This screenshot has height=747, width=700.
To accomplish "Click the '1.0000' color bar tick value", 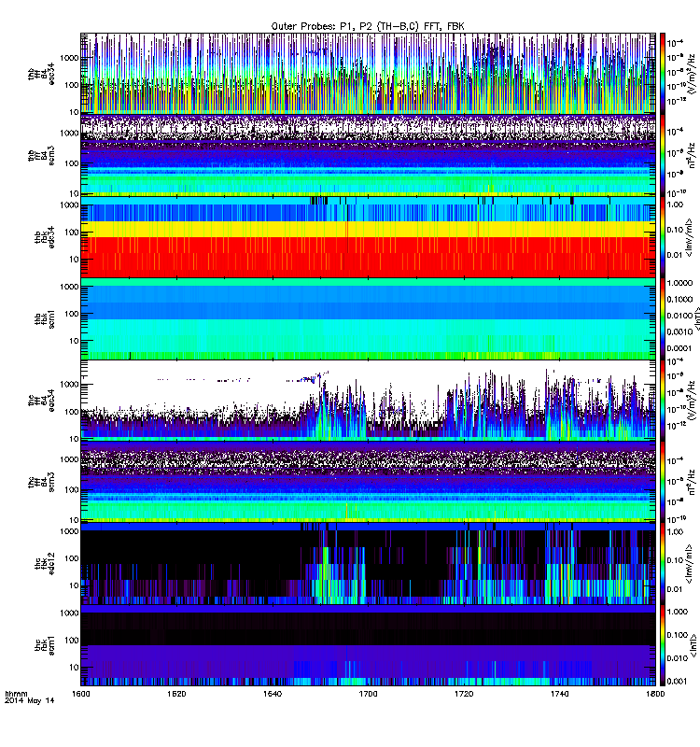I will pyautogui.click(x=679, y=283).
